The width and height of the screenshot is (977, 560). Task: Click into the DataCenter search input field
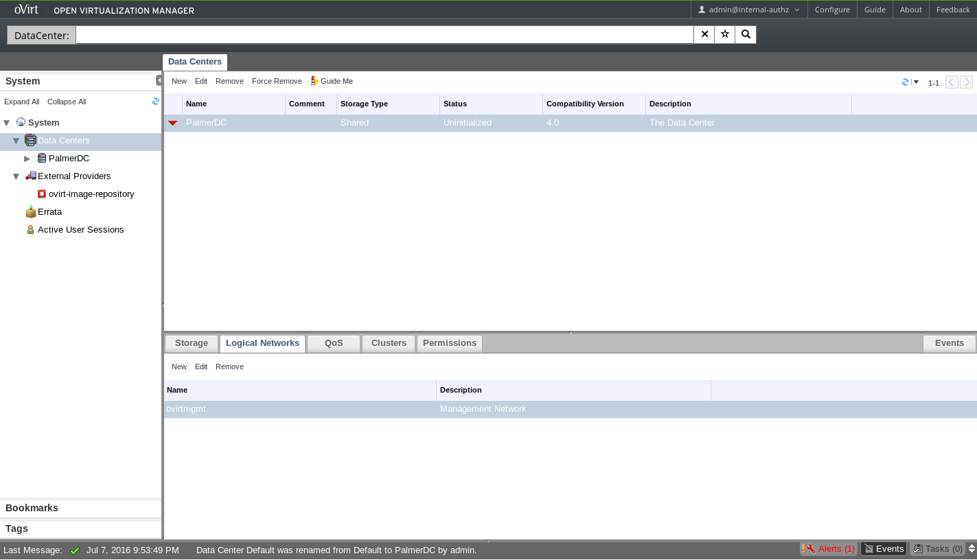pyautogui.click(x=384, y=35)
